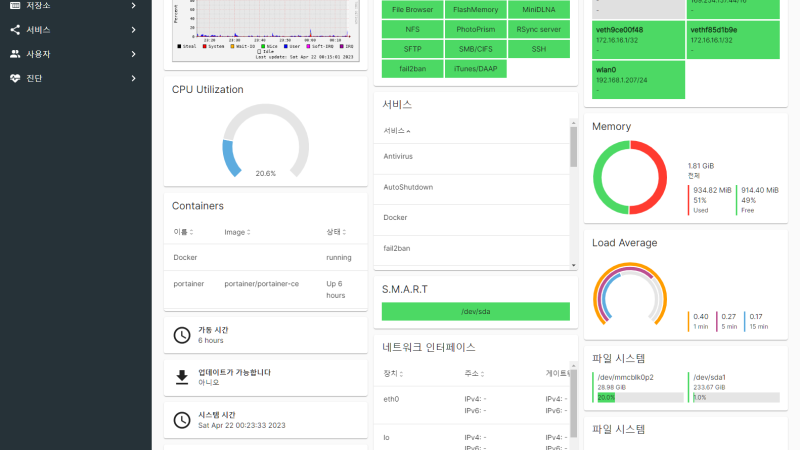Click the 0.40 1 min load value
Viewport: 800px width, 450px height.
pyautogui.click(x=701, y=316)
